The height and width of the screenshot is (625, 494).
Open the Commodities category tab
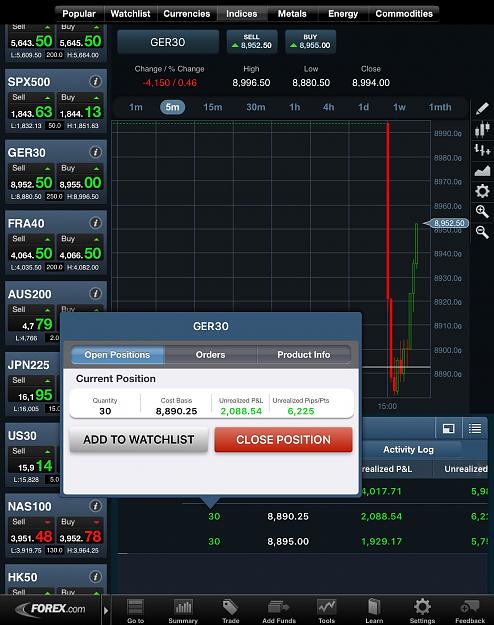[x=404, y=14]
